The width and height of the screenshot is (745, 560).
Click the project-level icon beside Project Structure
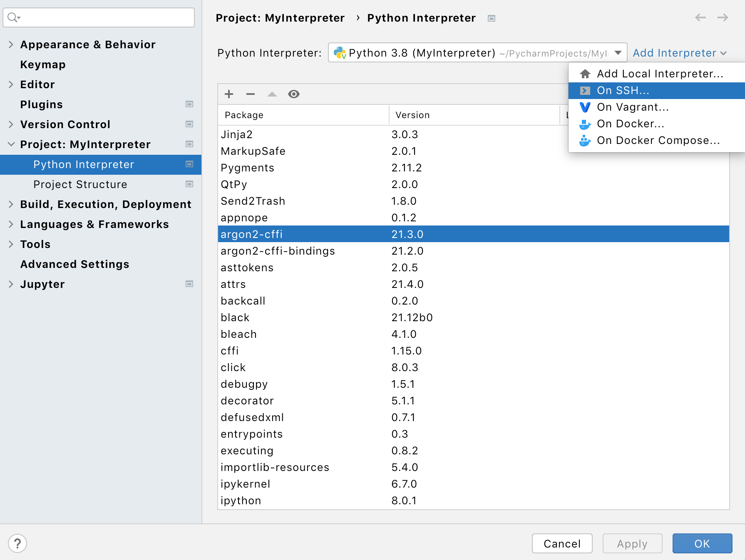tap(189, 184)
